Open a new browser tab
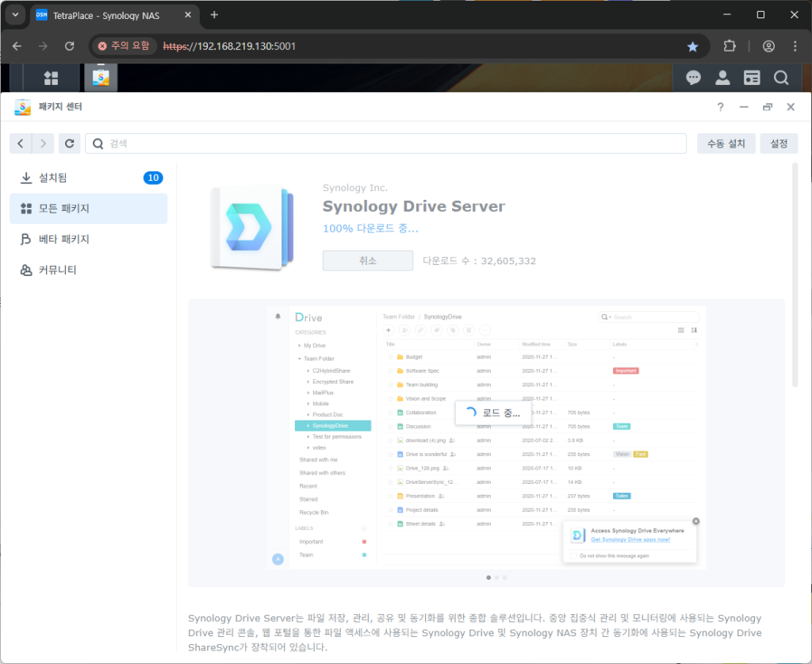The height and width of the screenshot is (664, 812). (x=214, y=15)
